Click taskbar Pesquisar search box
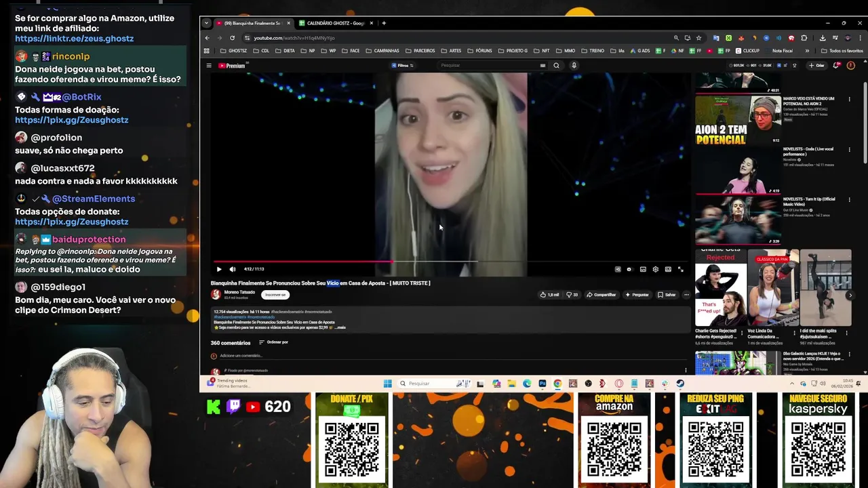The image size is (868, 488). tap(434, 384)
